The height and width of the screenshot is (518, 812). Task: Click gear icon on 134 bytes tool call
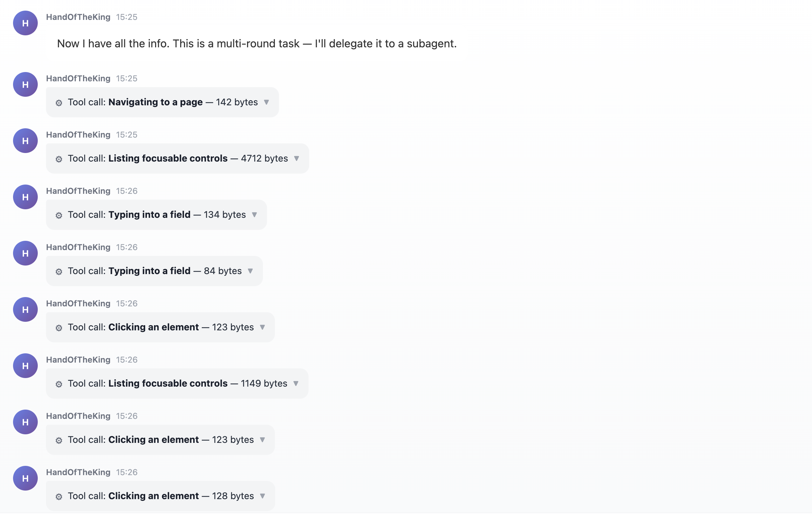click(x=59, y=215)
